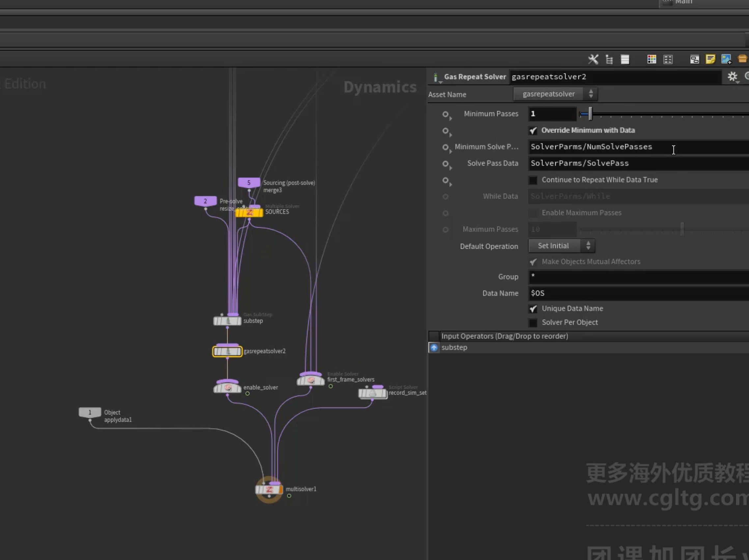Open the gear menu beside gasrepeatsolver2
Screen dimensions: 749x560
733,77
